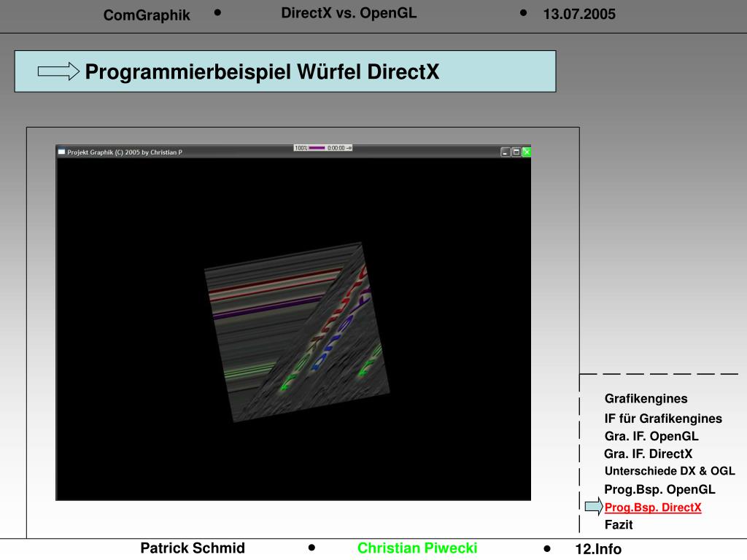Image resolution: width=747 pixels, height=560 pixels.
Task: Click the 100% value in overlay
Action: click(x=301, y=148)
